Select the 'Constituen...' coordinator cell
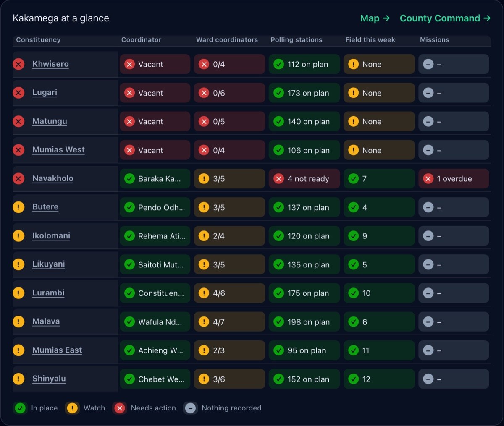Image resolution: width=504 pixels, height=426 pixels. click(155, 293)
